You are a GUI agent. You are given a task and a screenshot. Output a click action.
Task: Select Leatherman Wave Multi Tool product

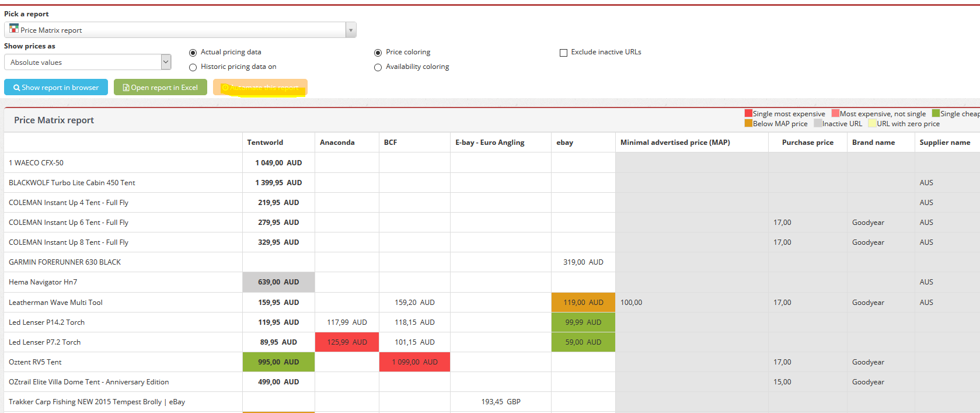pyautogui.click(x=55, y=303)
